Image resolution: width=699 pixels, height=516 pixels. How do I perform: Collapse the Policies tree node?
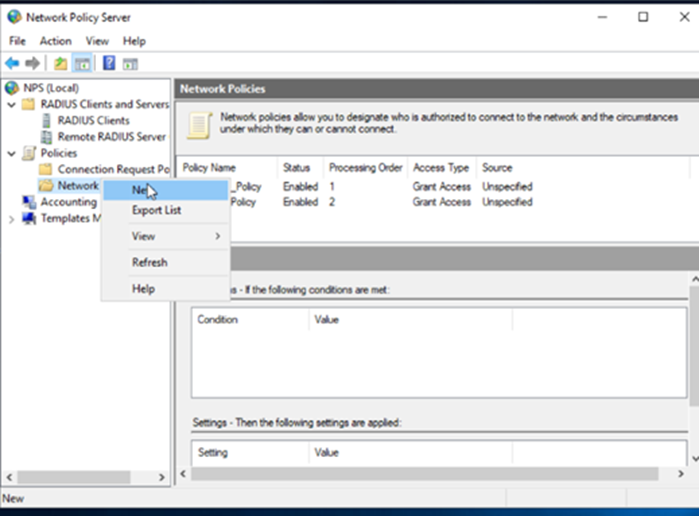coord(12,154)
